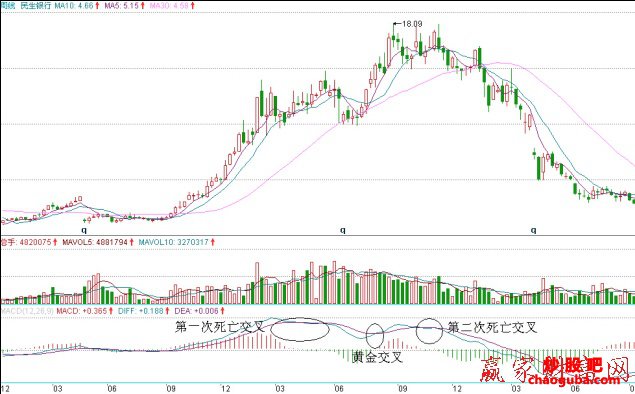Click the red up-arrow beside MA30 value
Screen dimensions: 635x394
[x=193, y=6]
